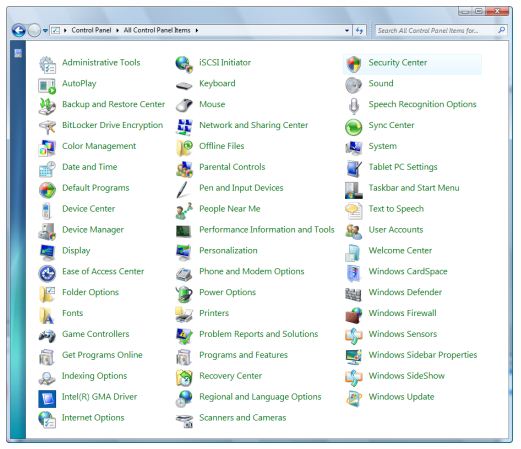This screenshot has height=449, width=521.
Task: Click the Security Center shield icon
Action: tap(353, 64)
